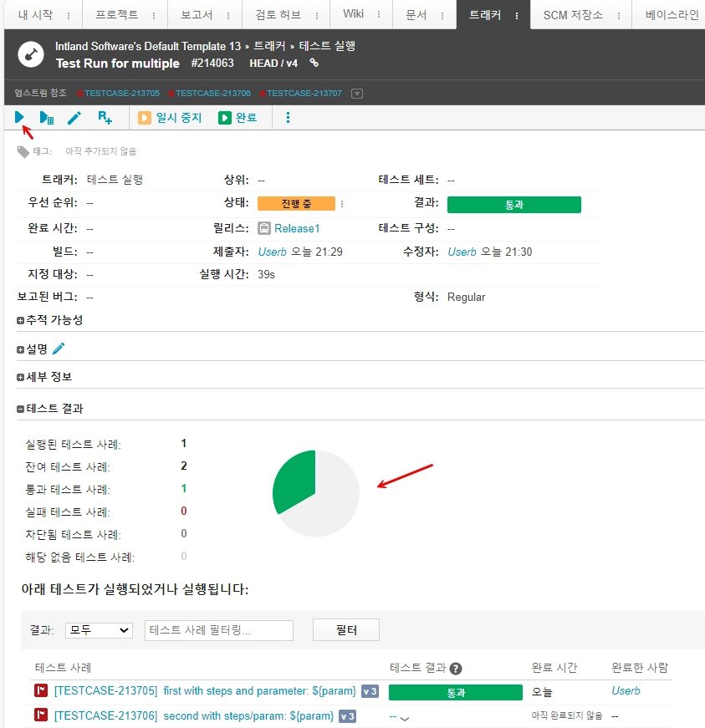Open the TESTCASE-213705 upstream reference
The image size is (705, 728).
click(x=121, y=94)
